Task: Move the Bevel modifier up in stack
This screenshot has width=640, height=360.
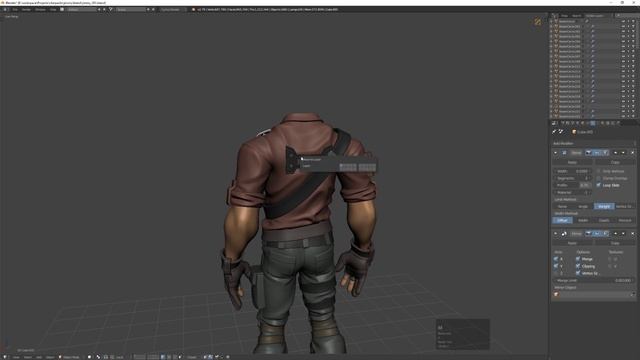Action: tap(616, 153)
